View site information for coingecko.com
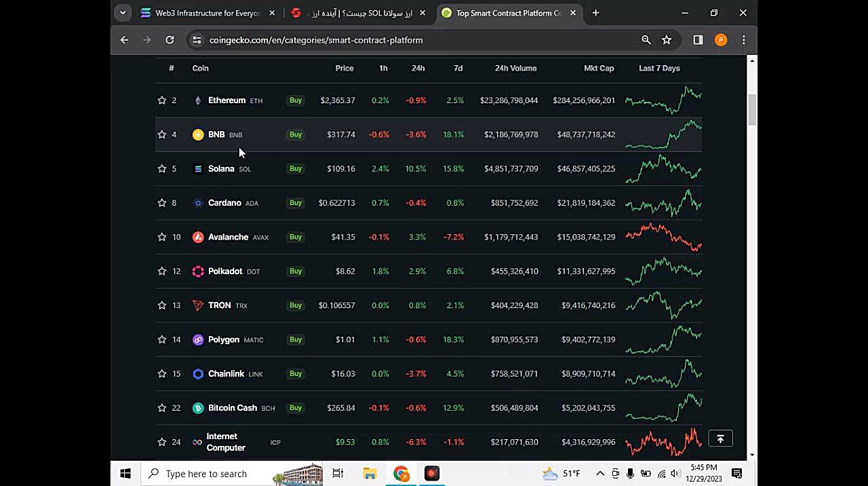 pos(197,40)
